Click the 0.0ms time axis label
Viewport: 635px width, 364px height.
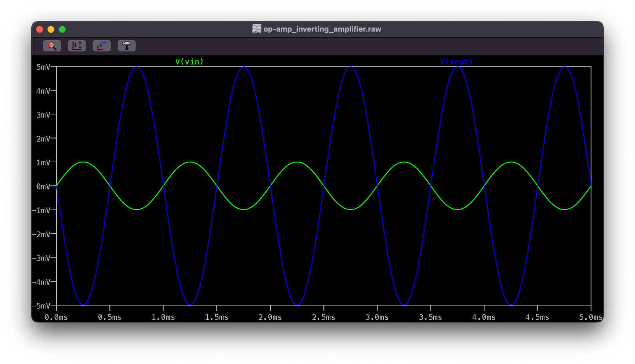click(x=56, y=317)
